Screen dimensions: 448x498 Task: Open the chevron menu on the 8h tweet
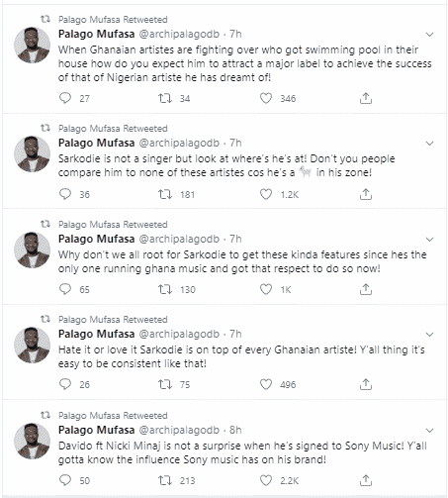coord(429,431)
